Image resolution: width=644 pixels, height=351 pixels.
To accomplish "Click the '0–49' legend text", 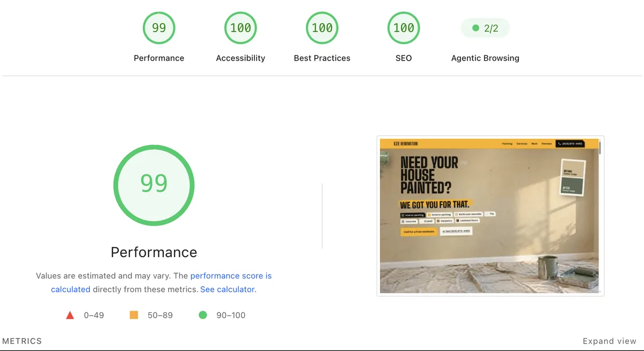I will (x=94, y=315).
